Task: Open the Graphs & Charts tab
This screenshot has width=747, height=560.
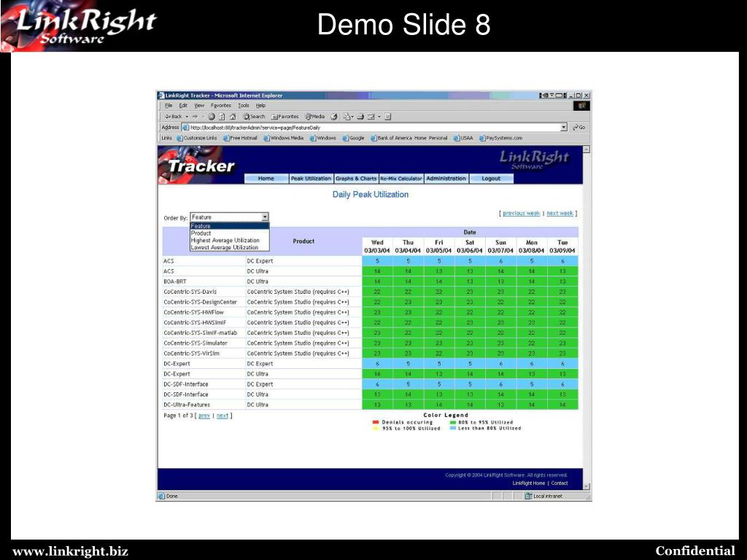Action: pyautogui.click(x=356, y=179)
